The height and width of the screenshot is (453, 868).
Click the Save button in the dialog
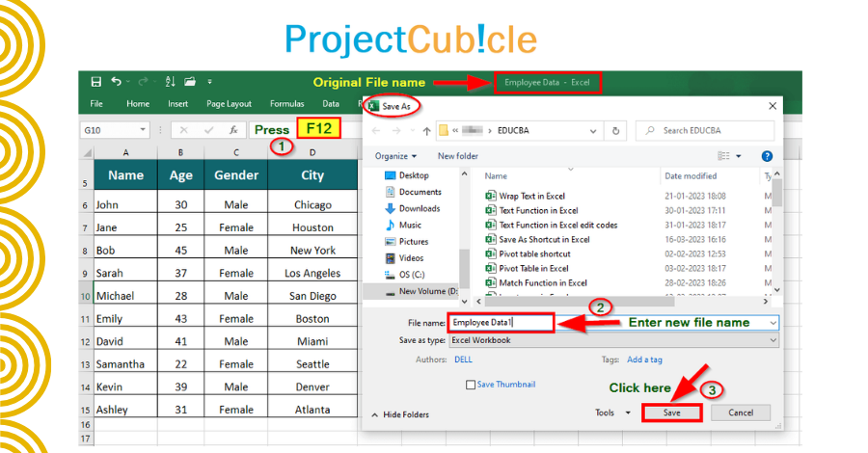[671, 413]
